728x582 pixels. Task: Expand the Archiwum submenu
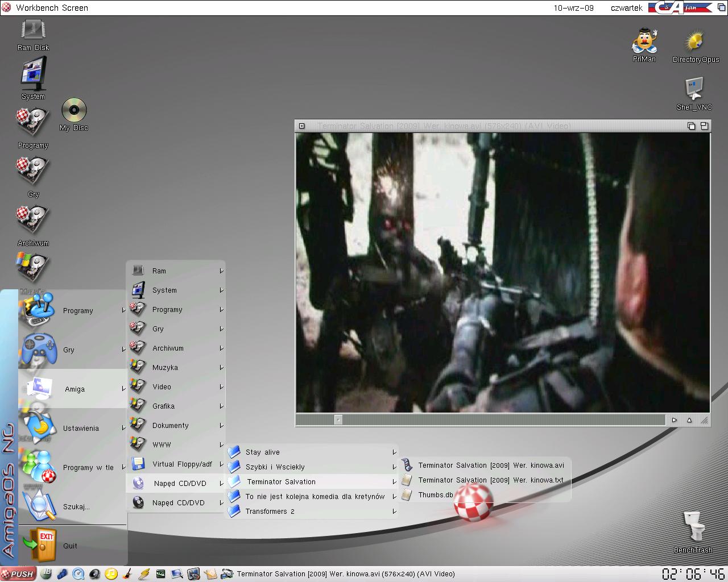pyautogui.click(x=176, y=348)
